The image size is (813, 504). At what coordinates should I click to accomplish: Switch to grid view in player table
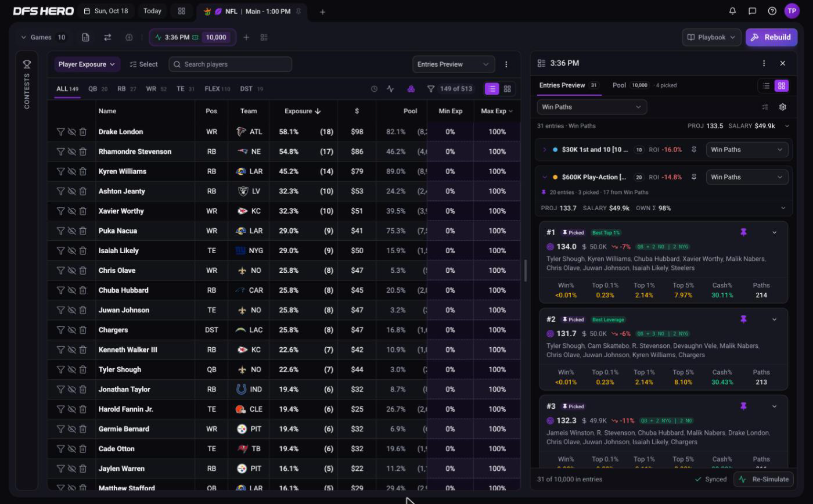(508, 89)
